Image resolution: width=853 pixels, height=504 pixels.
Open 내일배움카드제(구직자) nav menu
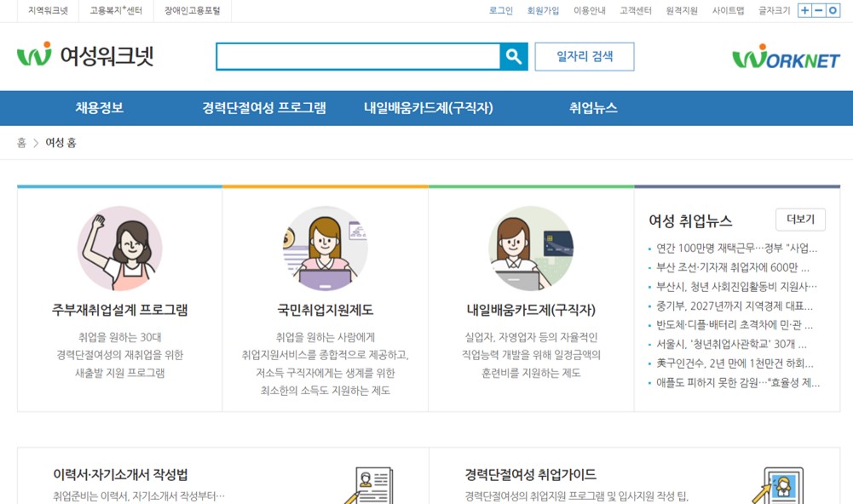[429, 107]
